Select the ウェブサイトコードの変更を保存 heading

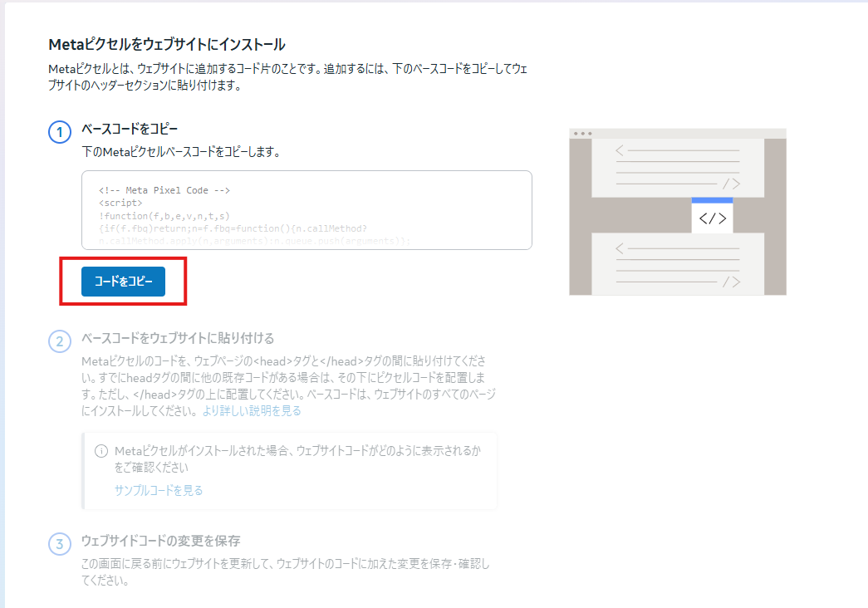[x=160, y=541]
